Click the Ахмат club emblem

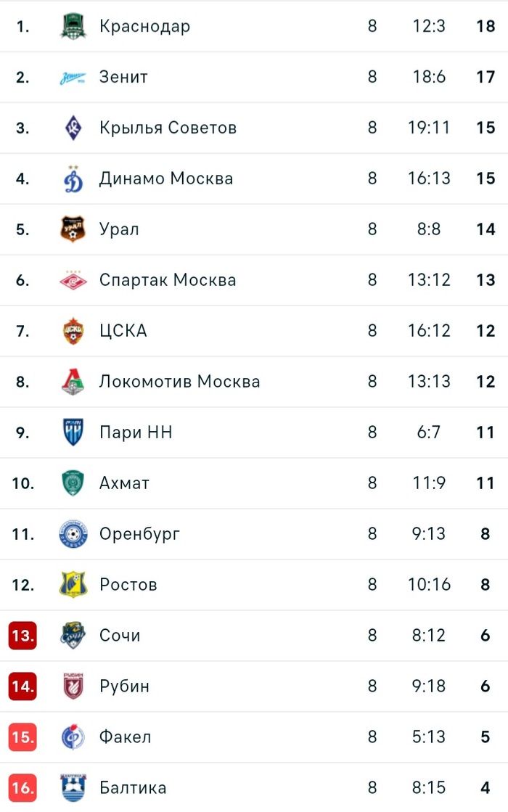pos(73,483)
